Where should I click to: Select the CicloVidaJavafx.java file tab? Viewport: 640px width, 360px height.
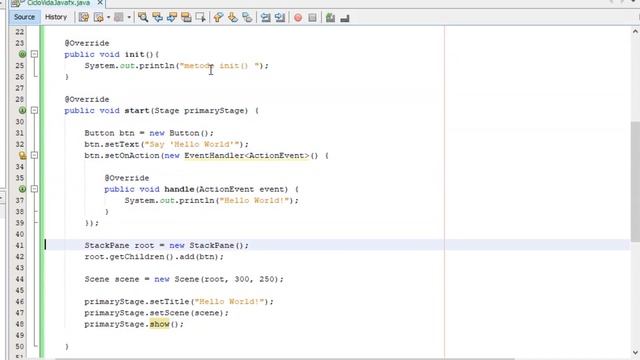point(57,3)
